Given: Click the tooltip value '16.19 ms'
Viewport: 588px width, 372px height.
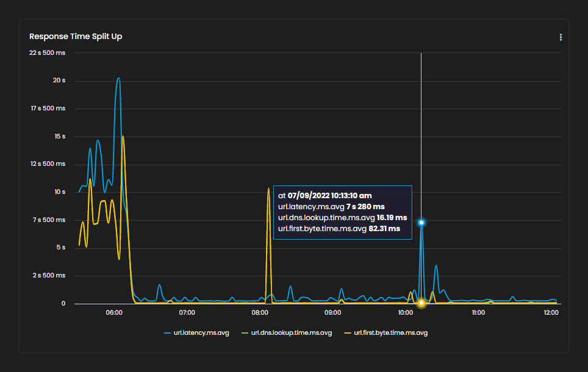Looking at the screenshot, I should click(x=392, y=218).
